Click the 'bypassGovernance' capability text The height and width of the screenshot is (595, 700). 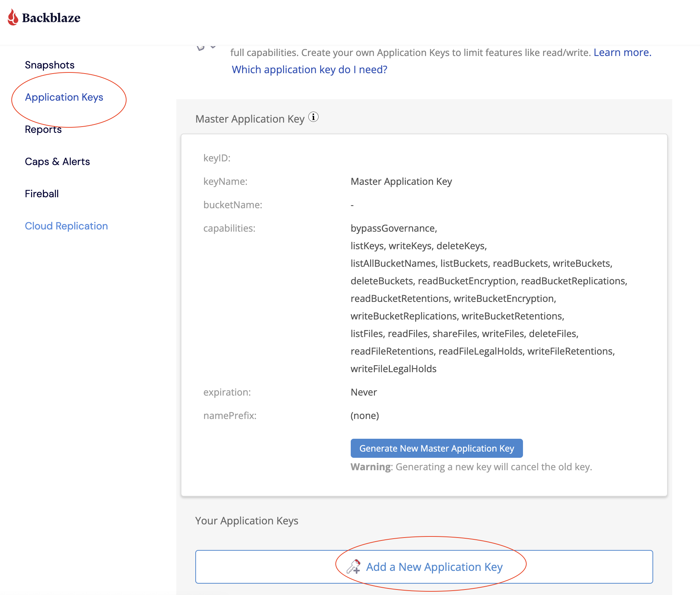point(394,228)
